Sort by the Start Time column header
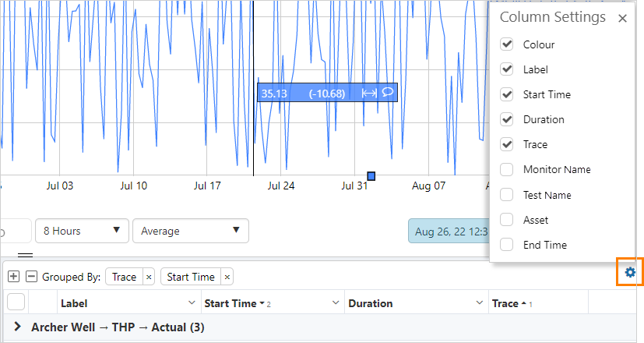This screenshot has height=343, width=644. tap(230, 303)
